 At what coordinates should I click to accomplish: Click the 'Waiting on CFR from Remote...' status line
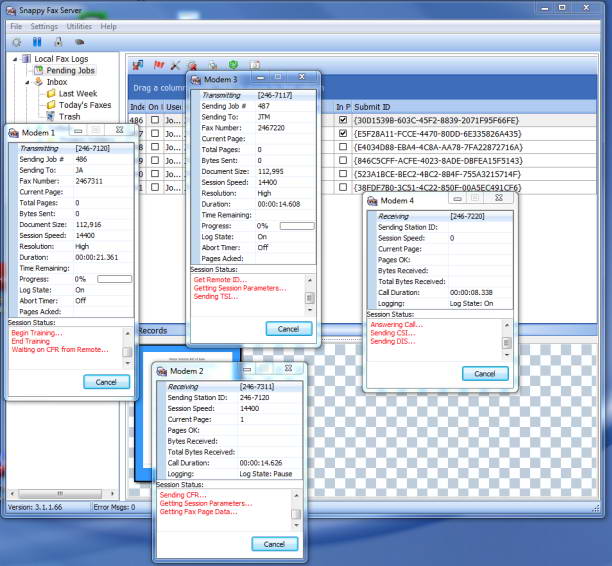point(60,350)
